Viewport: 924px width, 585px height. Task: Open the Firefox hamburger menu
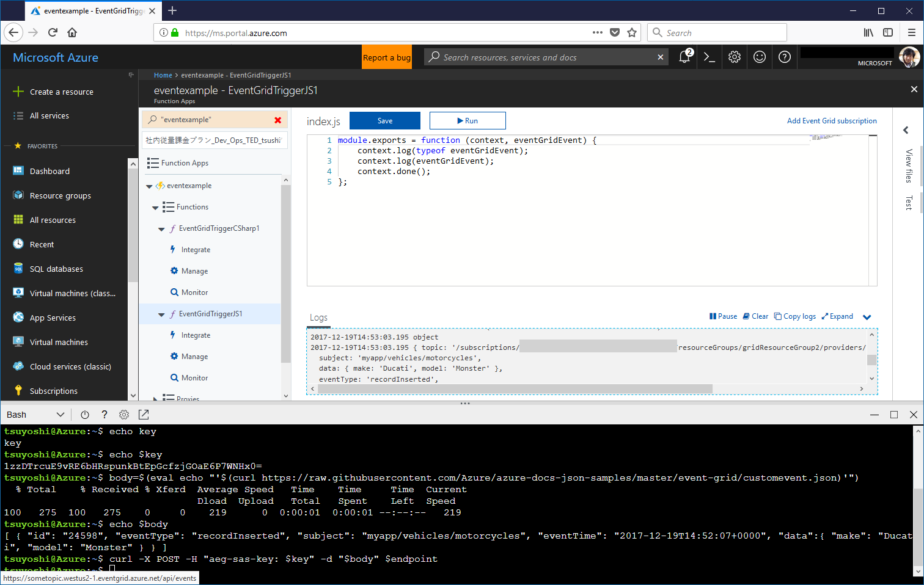pos(911,32)
